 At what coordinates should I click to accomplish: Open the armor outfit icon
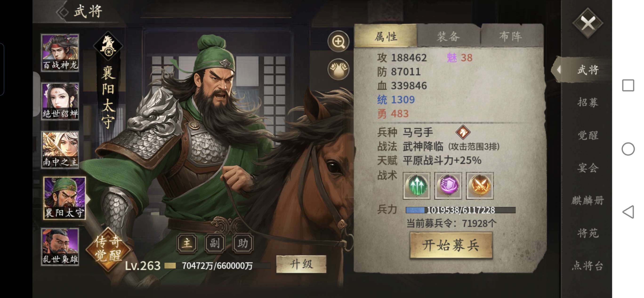tap(338, 69)
